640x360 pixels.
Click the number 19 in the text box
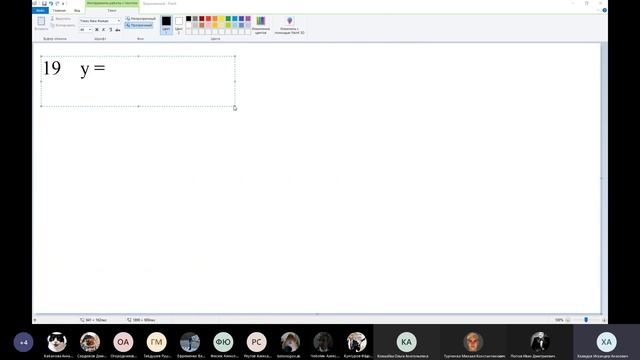(x=52, y=68)
